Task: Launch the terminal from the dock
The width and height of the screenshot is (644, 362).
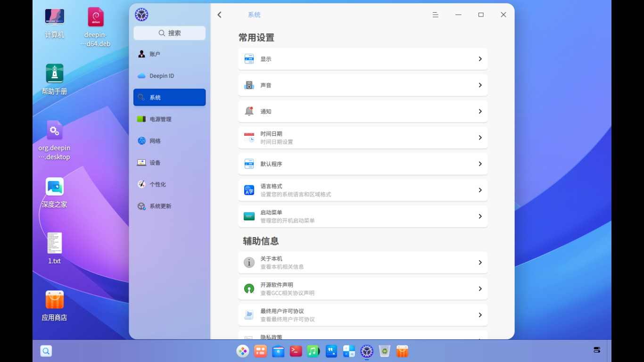Action: click(296, 351)
